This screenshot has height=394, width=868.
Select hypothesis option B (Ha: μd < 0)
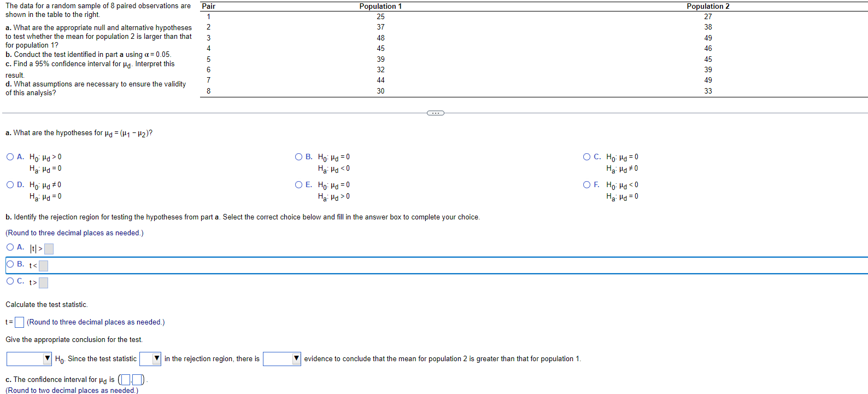point(299,157)
